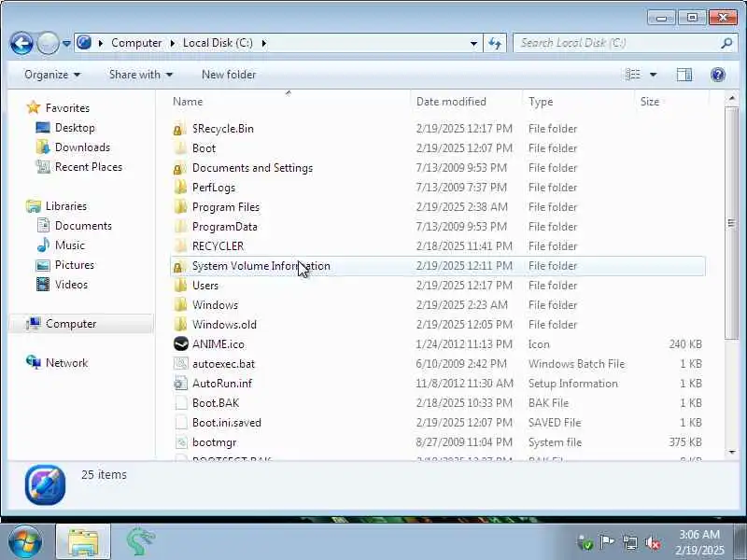
Task: Click the green dragon taskbar icon
Action: 141,542
